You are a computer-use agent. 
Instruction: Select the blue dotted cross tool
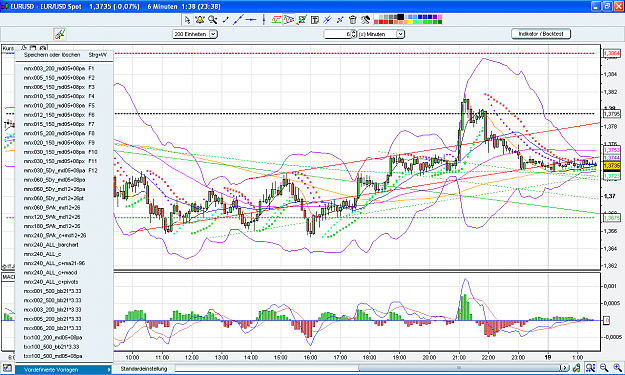(x=340, y=20)
